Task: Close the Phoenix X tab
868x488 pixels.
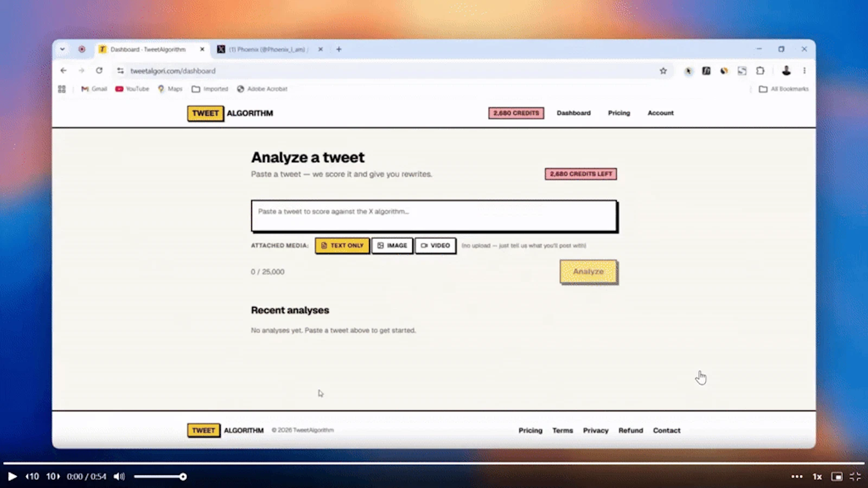Action: (321, 49)
